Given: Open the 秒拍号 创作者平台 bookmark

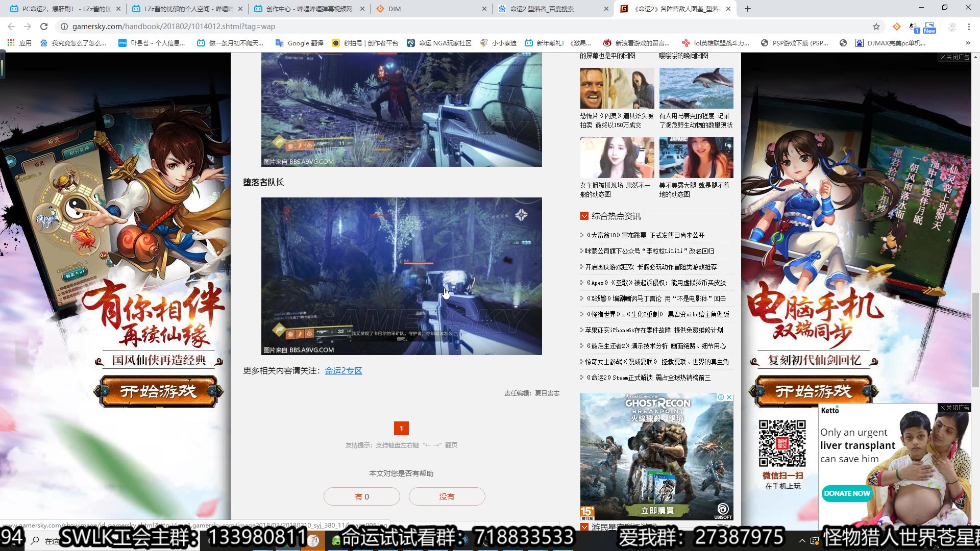Looking at the screenshot, I should (365, 43).
